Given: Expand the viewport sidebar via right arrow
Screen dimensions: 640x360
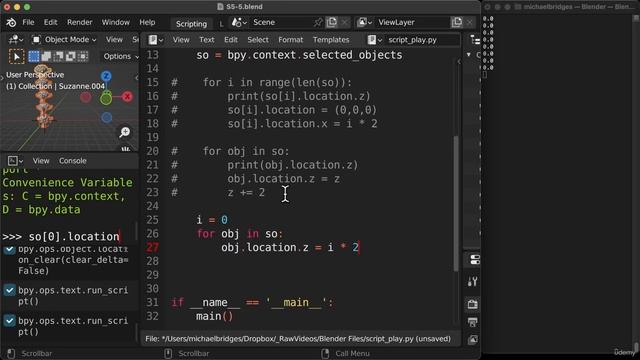Looking at the screenshot, I should tap(136, 77).
